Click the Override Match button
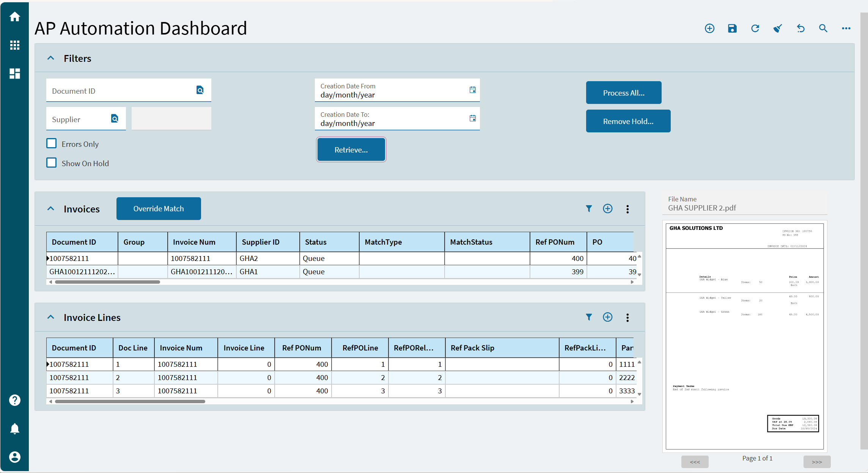The height and width of the screenshot is (473, 868). [x=159, y=209]
